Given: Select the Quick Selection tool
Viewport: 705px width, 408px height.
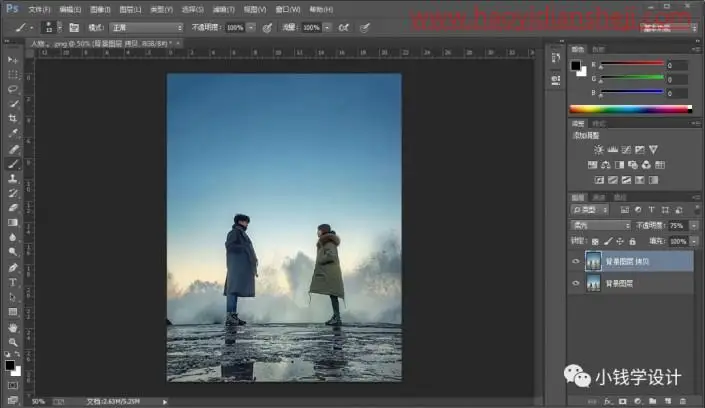Looking at the screenshot, I should pyautogui.click(x=13, y=104).
